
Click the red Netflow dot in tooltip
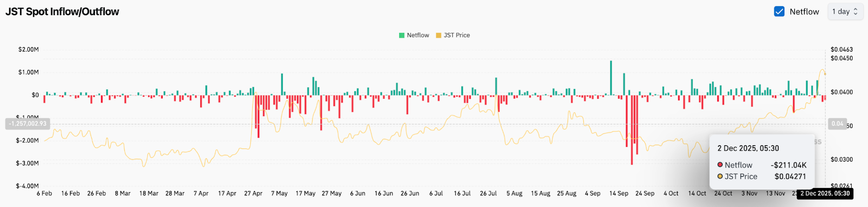(720, 165)
